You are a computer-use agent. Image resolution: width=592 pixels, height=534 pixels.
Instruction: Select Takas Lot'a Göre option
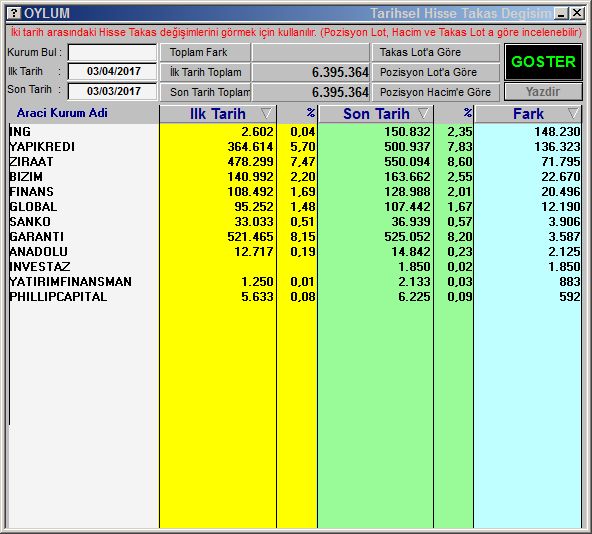(436, 52)
